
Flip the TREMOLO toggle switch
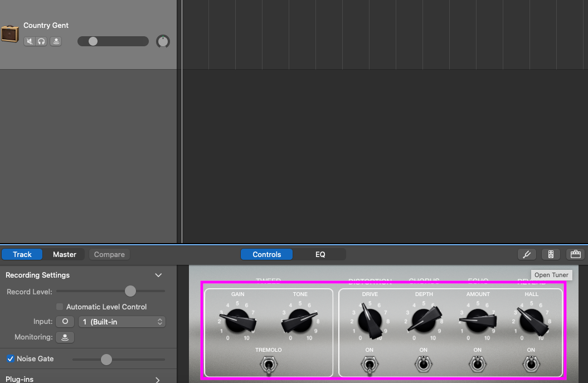tap(269, 365)
